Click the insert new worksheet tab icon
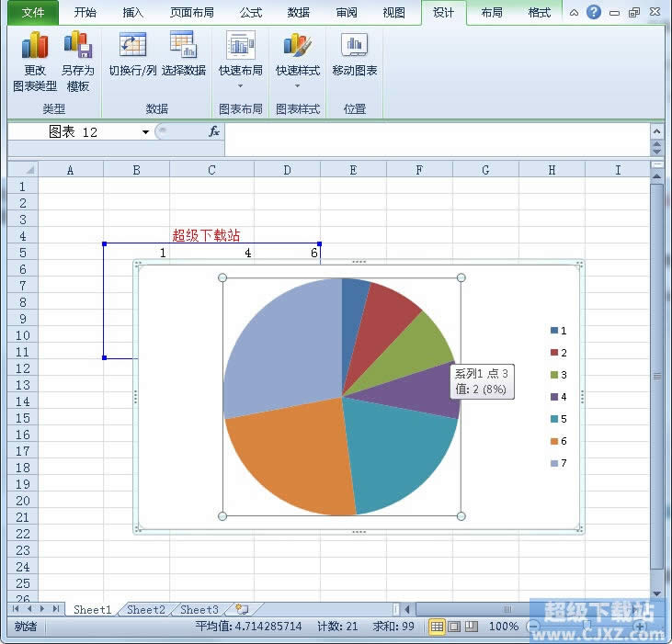Image resolution: width=672 pixels, height=644 pixels. [242, 609]
